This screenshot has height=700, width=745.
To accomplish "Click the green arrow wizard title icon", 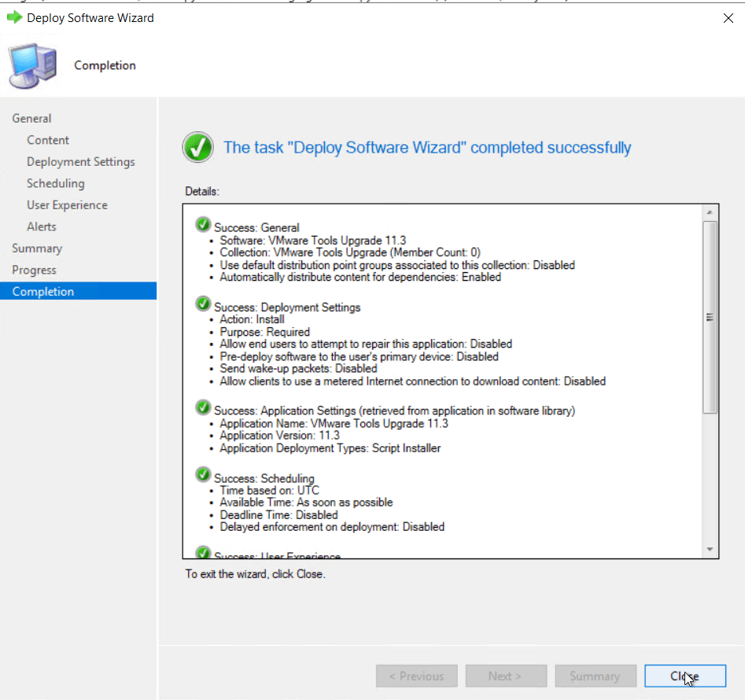I will point(14,17).
